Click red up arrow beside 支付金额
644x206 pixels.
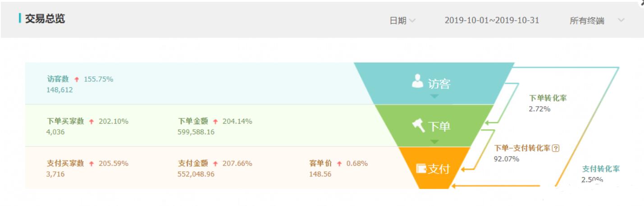point(215,164)
